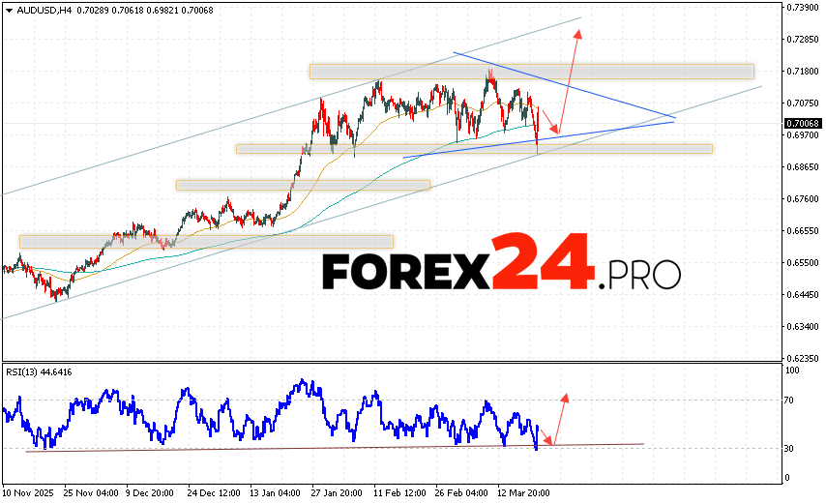The width and height of the screenshot is (826, 504).
Task: Click the red upward forecast arrow head on price chart
Action: pyautogui.click(x=578, y=34)
